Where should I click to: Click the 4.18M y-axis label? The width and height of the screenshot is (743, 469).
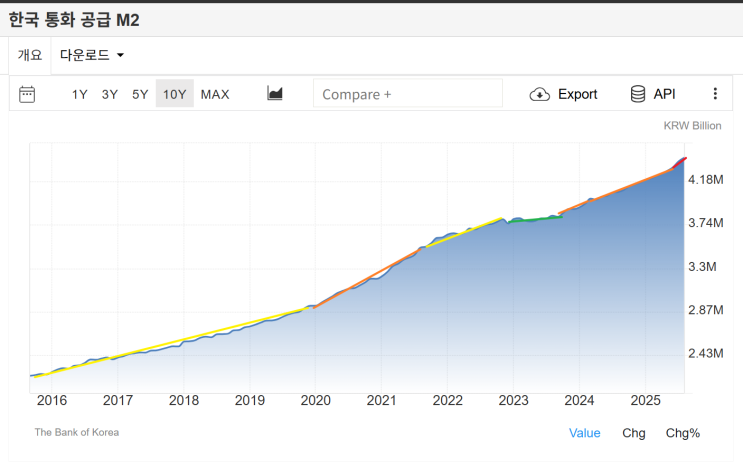[x=706, y=180]
